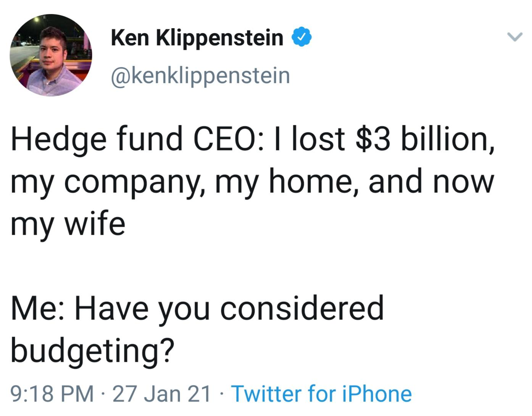Click the "$3 billion" amount in tweet

422,139
